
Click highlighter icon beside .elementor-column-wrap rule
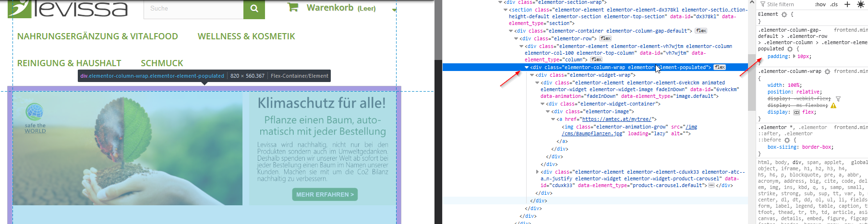coord(827,71)
